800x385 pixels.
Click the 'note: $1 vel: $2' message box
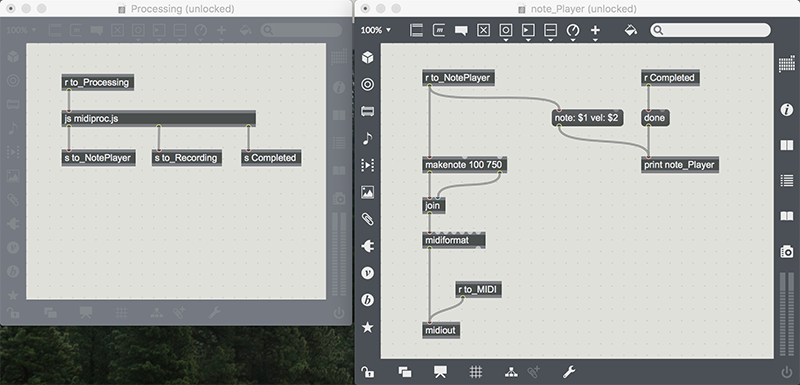pyautogui.click(x=587, y=118)
